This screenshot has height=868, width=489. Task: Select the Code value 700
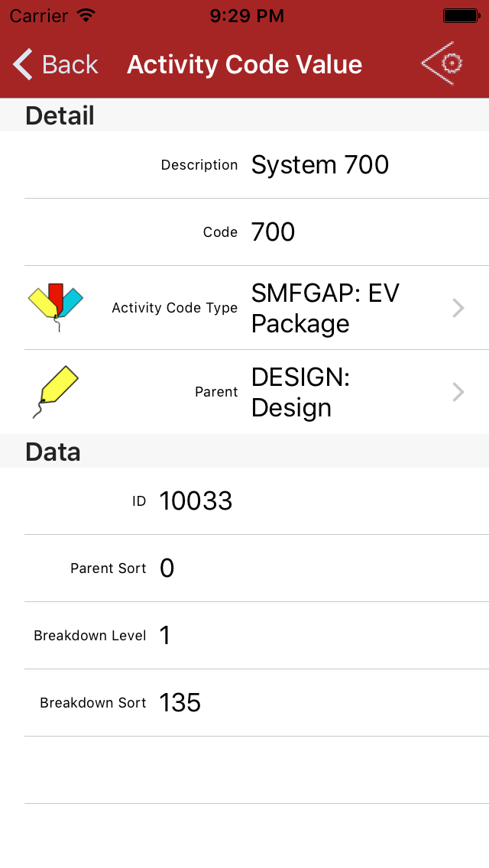(273, 232)
